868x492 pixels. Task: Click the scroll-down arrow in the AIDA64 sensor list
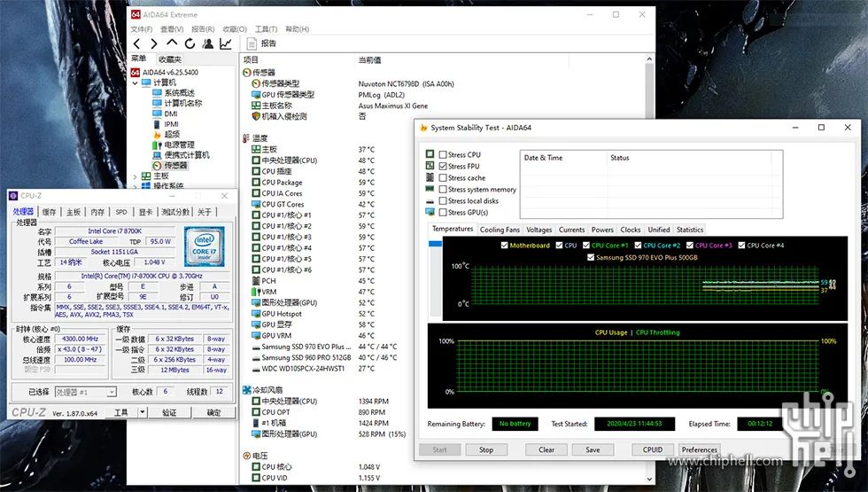pos(649,480)
